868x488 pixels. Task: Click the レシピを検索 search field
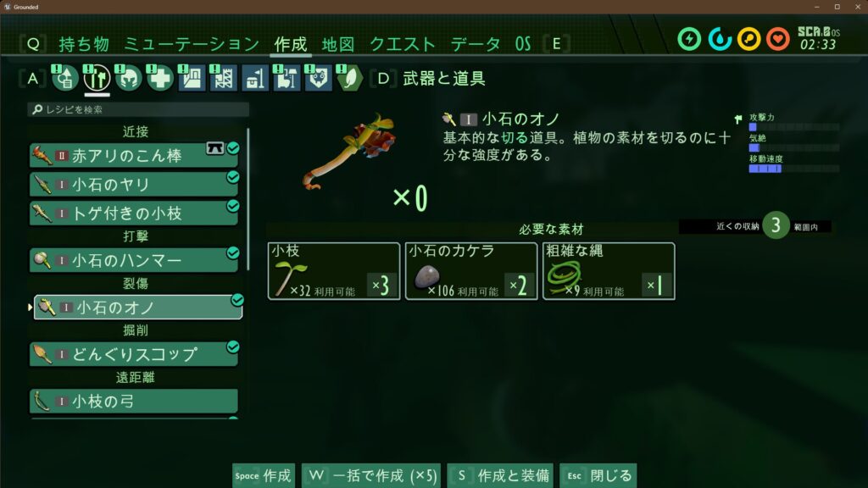pyautogui.click(x=138, y=109)
